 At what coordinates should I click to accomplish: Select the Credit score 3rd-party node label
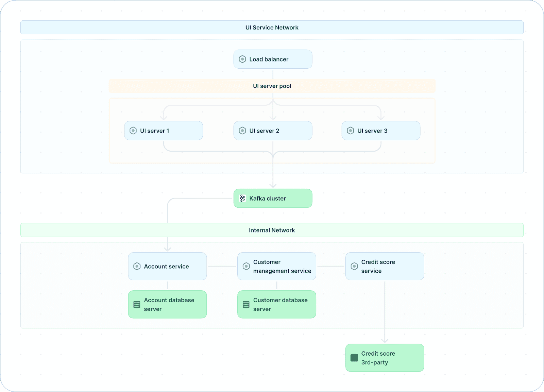[x=378, y=358]
